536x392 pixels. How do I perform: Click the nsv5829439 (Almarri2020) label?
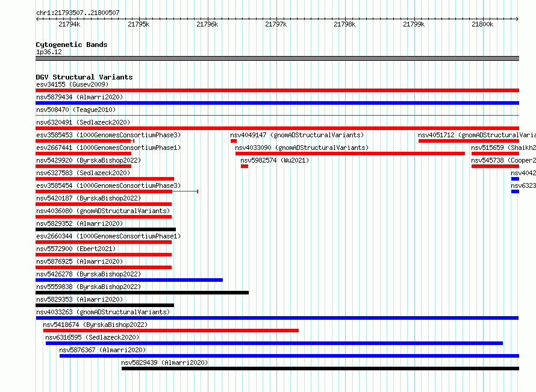pyautogui.click(x=165, y=362)
